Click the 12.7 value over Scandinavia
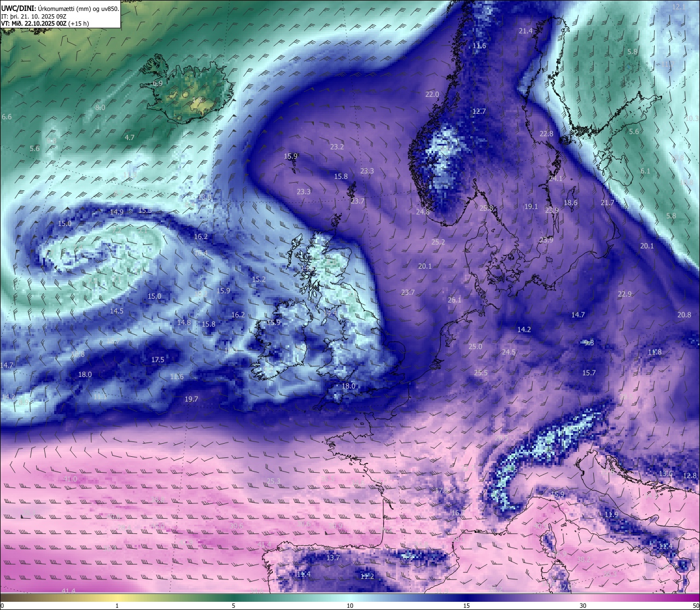The image size is (700, 610). coord(479,112)
